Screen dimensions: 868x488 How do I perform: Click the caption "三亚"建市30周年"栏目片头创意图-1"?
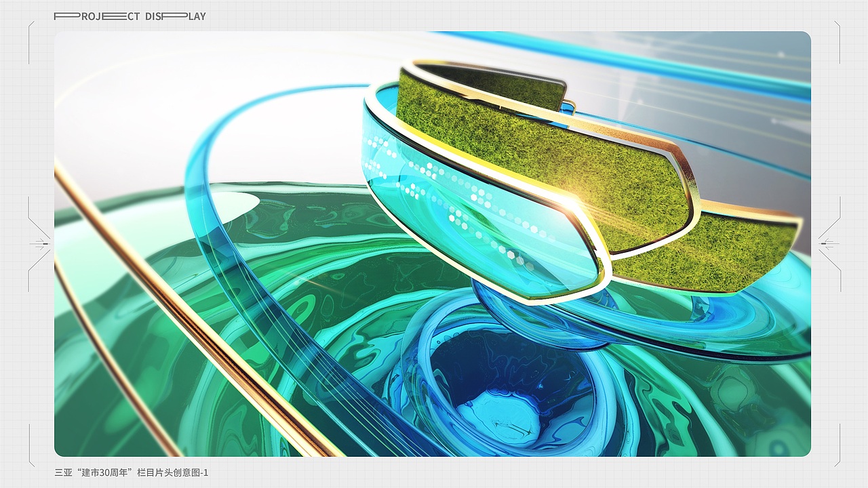pyautogui.click(x=132, y=472)
